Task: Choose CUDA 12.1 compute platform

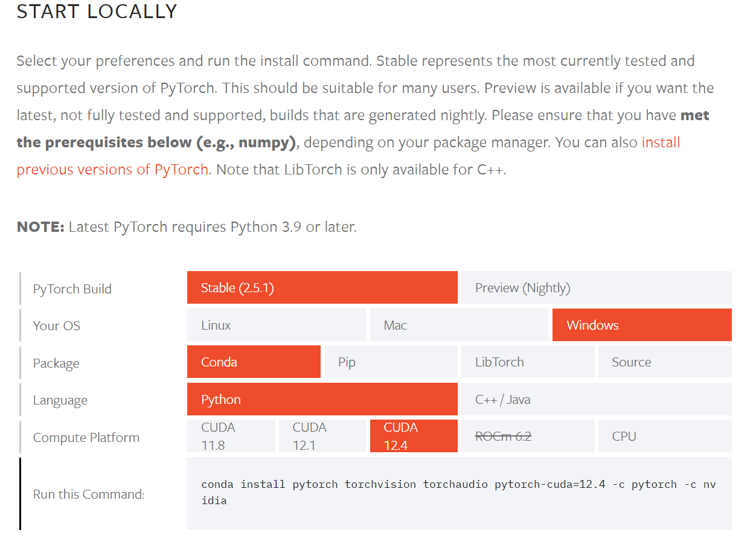Action: [x=322, y=436]
